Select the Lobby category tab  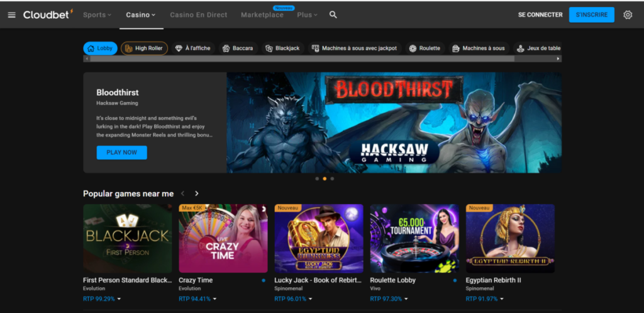[x=100, y=48]
